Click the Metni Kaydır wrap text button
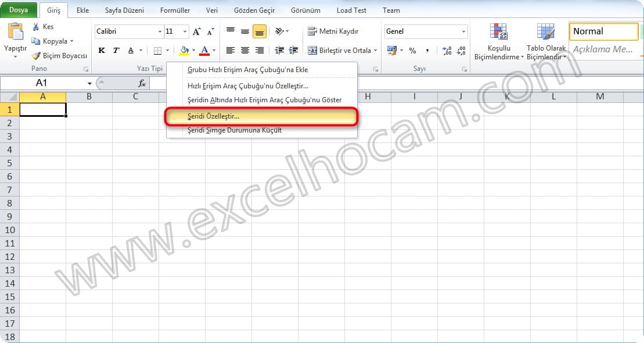644x343 pixels. (333, 31)
